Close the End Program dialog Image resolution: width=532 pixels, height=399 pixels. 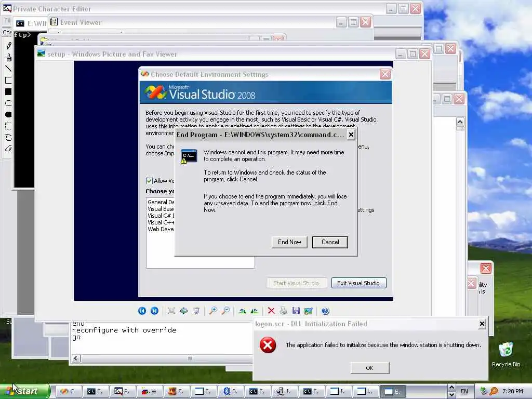(x=351, y=135)
